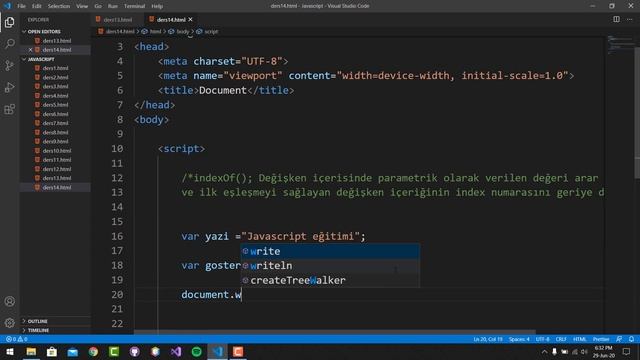Open the Terminal menu
The width and height of the screenshot is (640, 360).
134,6
